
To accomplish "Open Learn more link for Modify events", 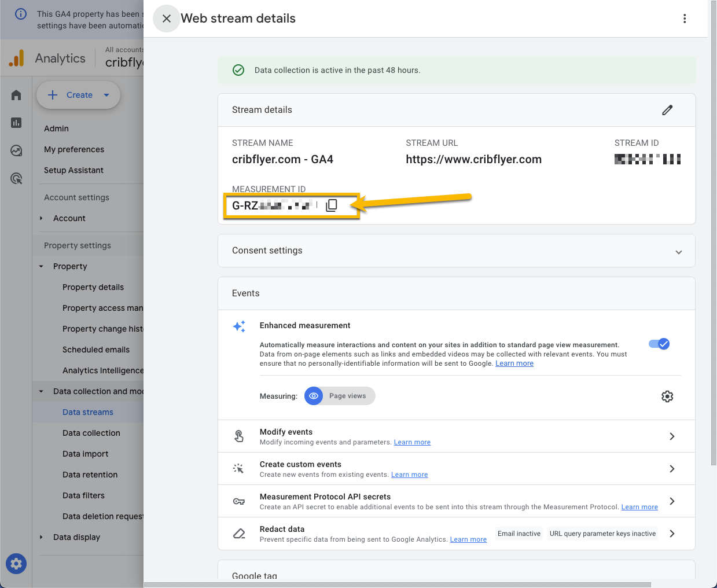I will point(412,442).
